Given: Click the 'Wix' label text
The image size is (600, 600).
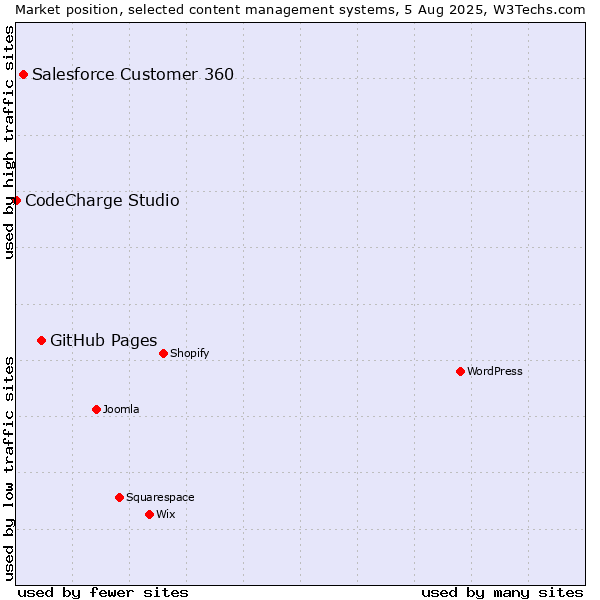Looking at the screenshot, I should click(x=166, y=514).
